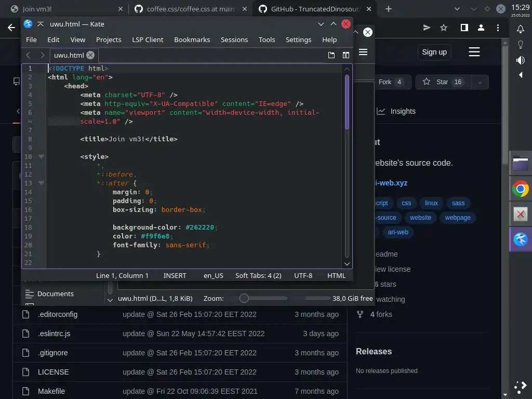
Task: Click the split view icon in Kate's tab bar
Action: point(345,55)
